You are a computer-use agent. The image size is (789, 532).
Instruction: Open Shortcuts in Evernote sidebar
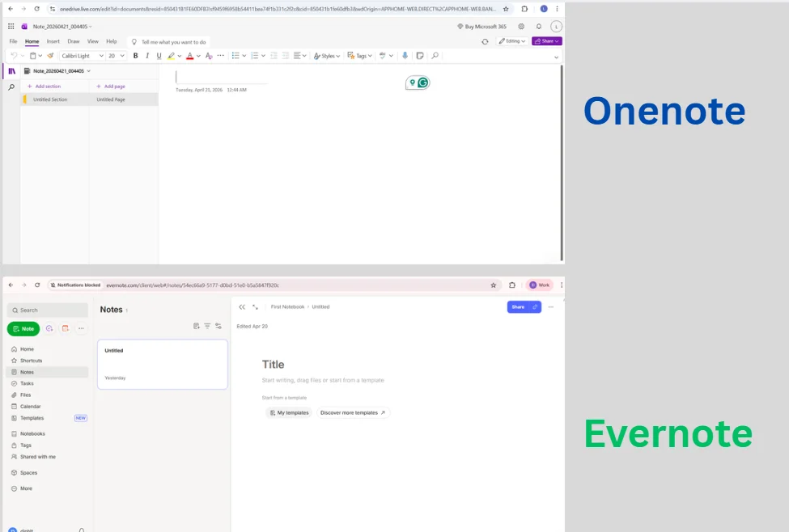point(48,361)
